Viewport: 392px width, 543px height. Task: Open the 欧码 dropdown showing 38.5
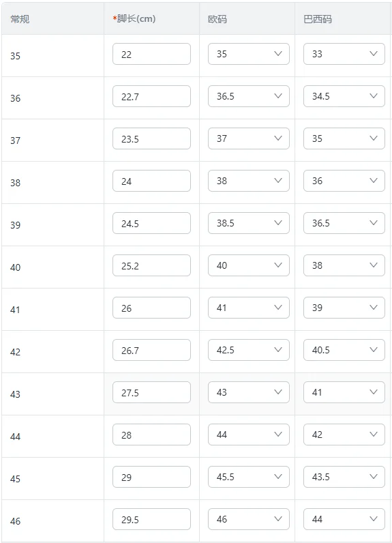[248, 222]
